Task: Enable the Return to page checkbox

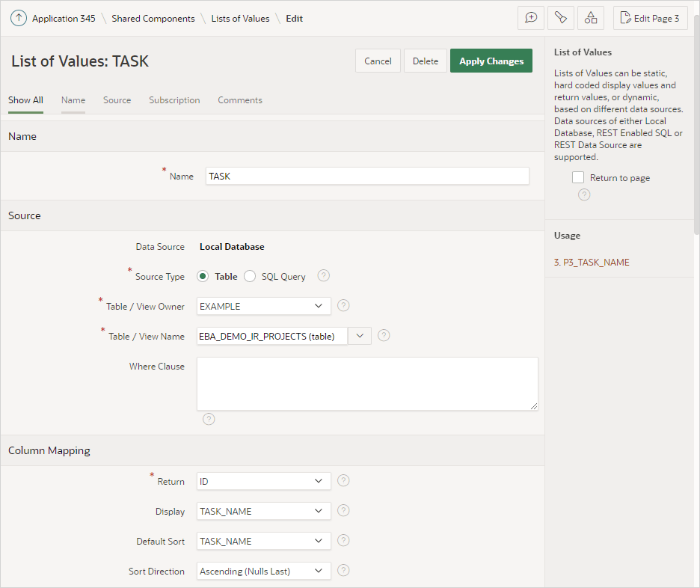Action: 578,177
